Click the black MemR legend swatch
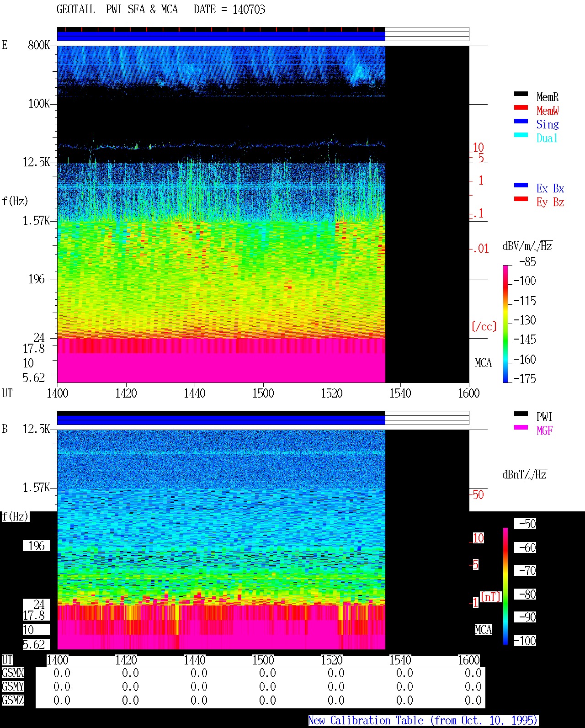 [x=521, y=94]
